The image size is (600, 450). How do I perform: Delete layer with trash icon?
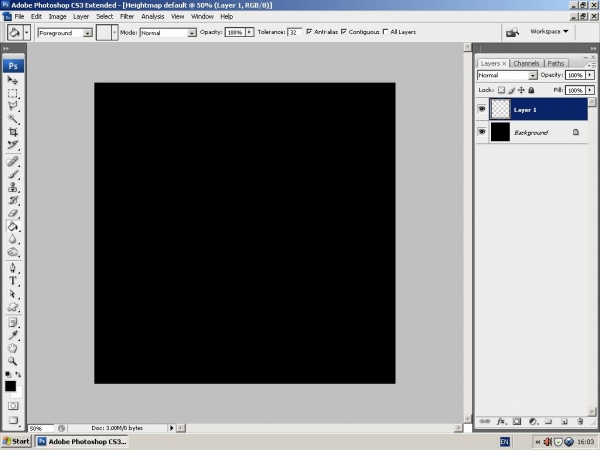click(x=580, y=421)
